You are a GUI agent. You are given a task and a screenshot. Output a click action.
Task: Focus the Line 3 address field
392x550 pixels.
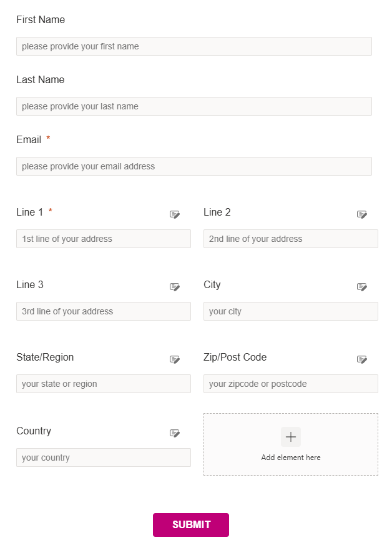104,311
